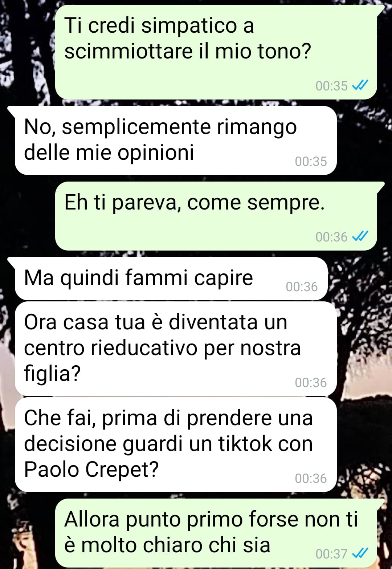Click 00:36 timestamp of the Crepet message
Image resolution: width=392 pixels, height=569 pixels.
coord(311,478)
